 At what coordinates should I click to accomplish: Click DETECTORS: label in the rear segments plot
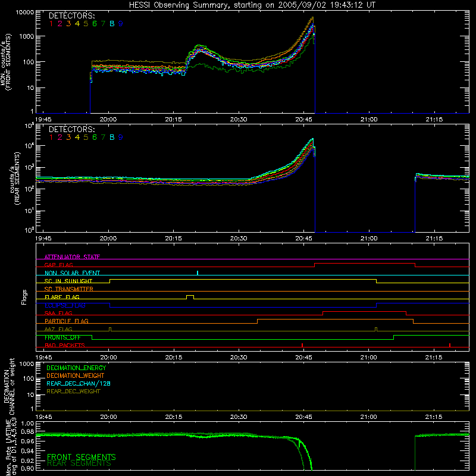pyautogui.click(x=71, y=129)
